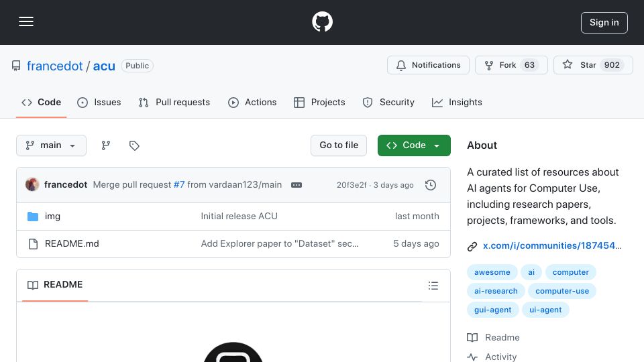Screen dimensions: 644x362
Task: Select the ai topic tag
Action: (x=531, y=272)
